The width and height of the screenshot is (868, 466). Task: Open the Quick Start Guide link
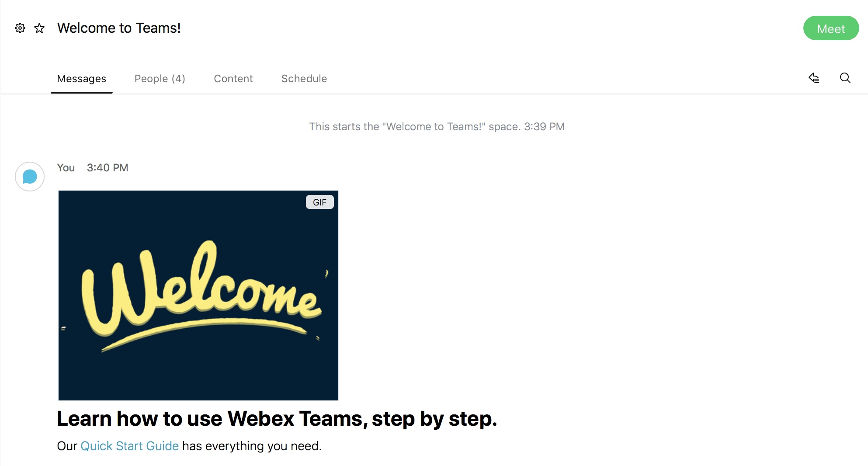tap(129, 446)
